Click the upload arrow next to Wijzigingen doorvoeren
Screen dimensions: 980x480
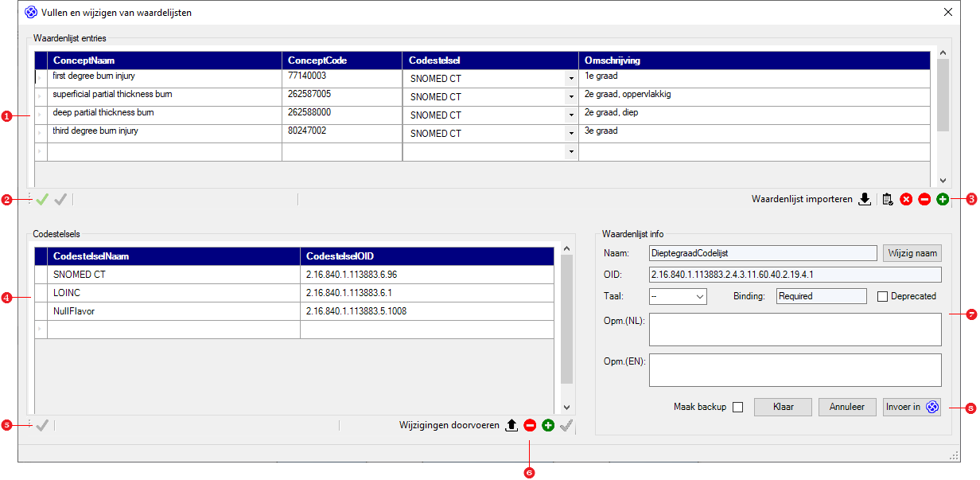tap(511, 425)
